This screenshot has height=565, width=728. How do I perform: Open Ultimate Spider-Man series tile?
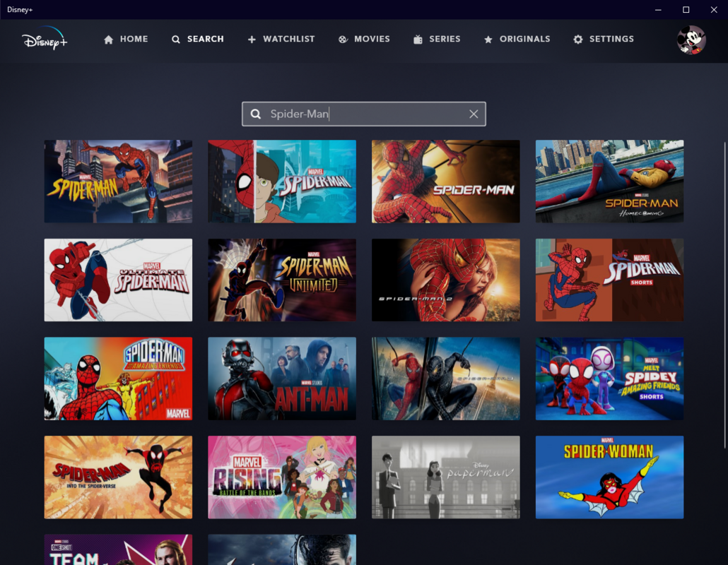click(x=118, y=280)
